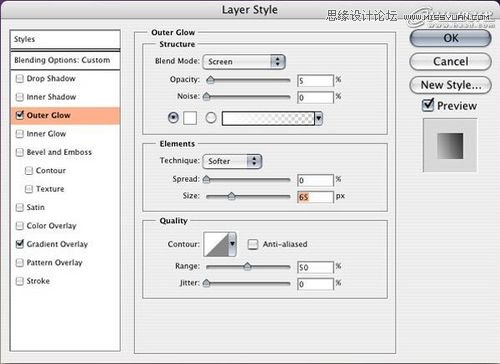Screen dimensions: 500x364
Task: Uncheck the Gradient Overlay checkbox
Action: 20,244
